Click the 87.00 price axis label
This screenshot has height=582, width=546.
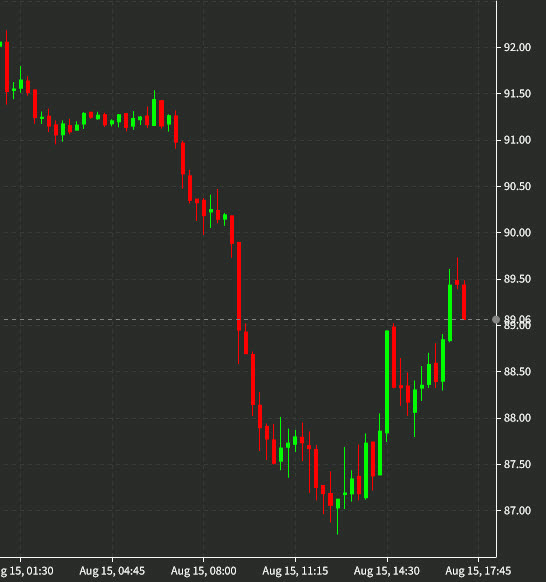click(x=517, y=511)
